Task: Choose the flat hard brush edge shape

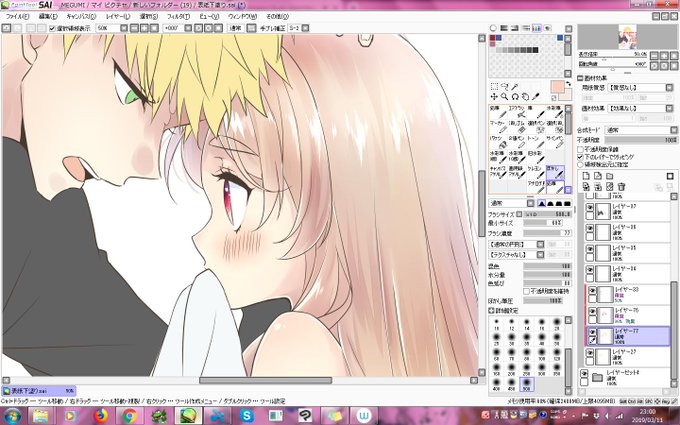Action: click(x=568, y=203)
